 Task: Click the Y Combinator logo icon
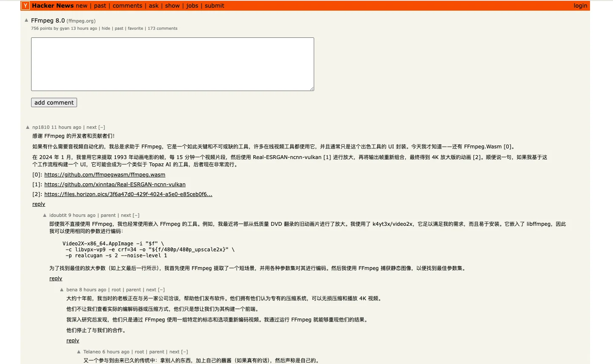tap(26, 6)
